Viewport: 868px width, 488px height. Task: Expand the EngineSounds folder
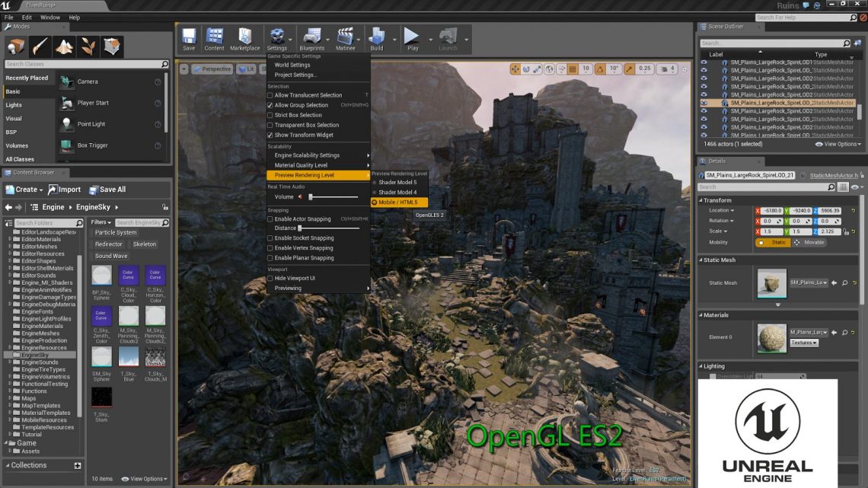pyautogui.click(x=9, y=362)
